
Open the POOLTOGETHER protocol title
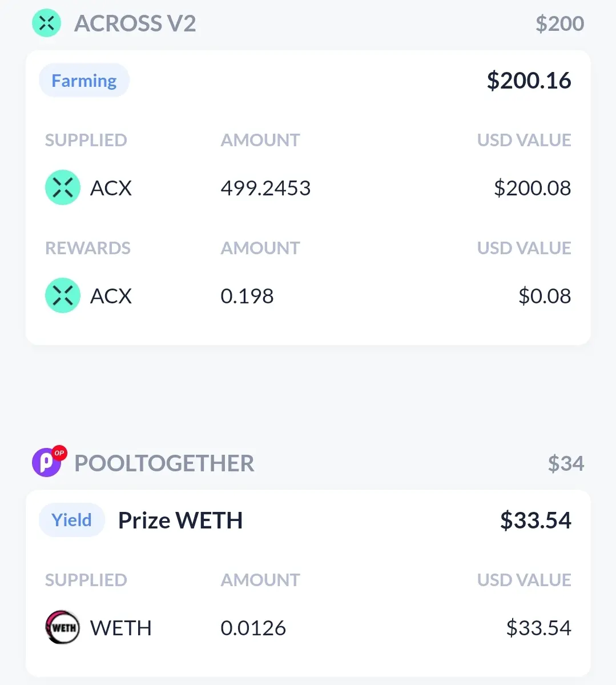[x=164, y=463]
